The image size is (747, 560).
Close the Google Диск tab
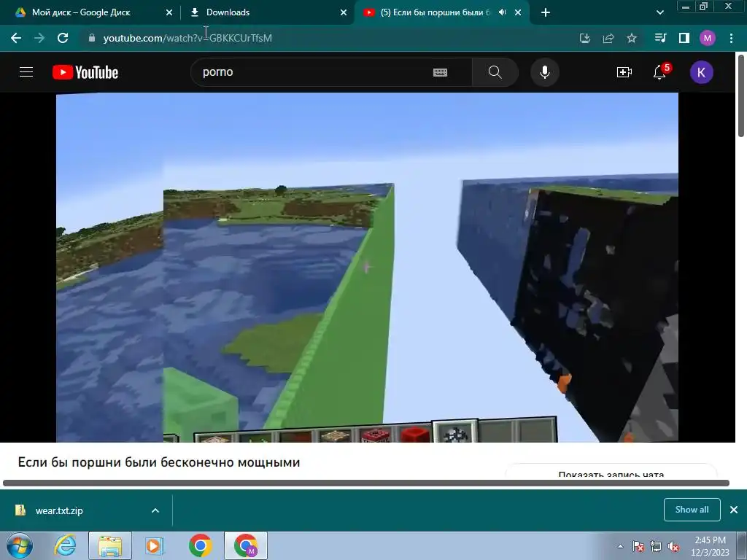coord(169,13)
